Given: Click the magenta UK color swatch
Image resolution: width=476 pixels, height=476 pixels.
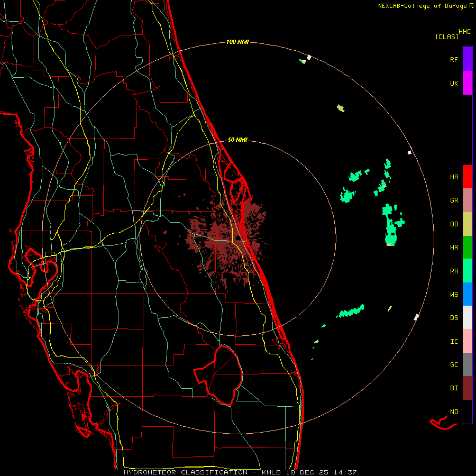Looking at the screenshot, I should 467,83.
